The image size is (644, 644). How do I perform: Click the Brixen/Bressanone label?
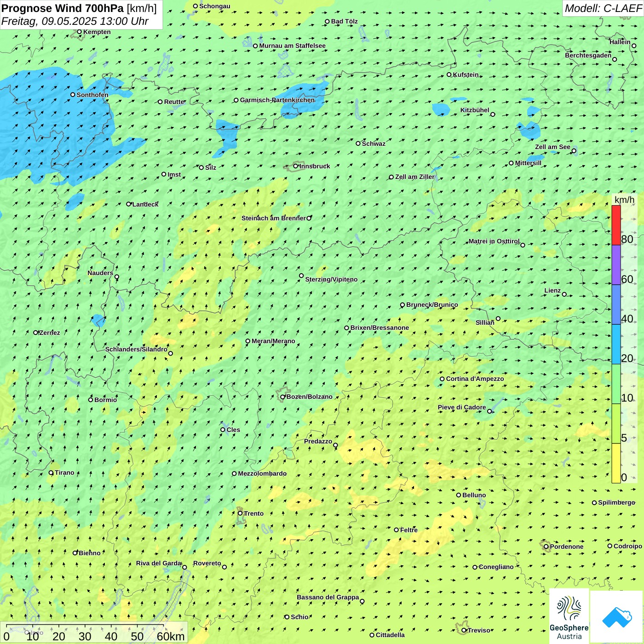(379, 328)
